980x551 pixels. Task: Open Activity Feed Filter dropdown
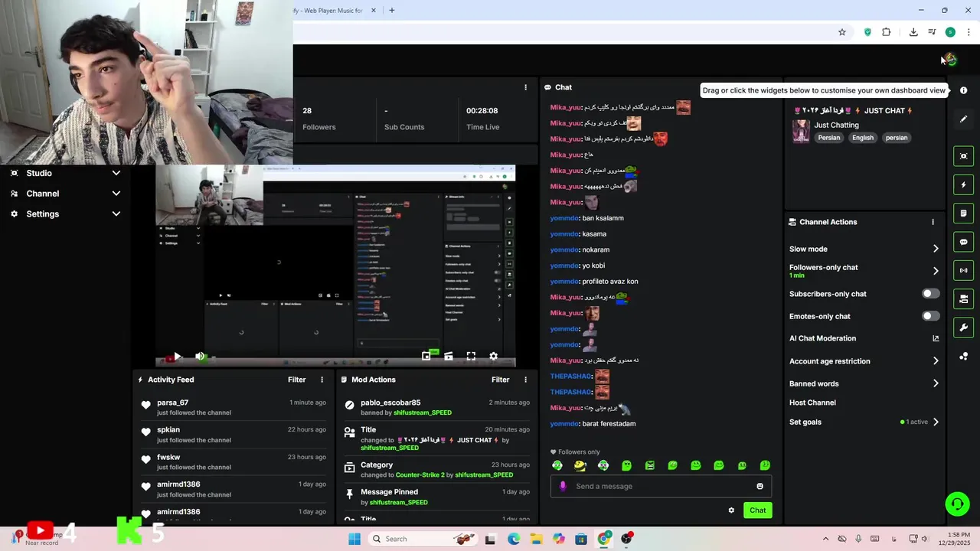pyautogui.click(x=297, y=380)
